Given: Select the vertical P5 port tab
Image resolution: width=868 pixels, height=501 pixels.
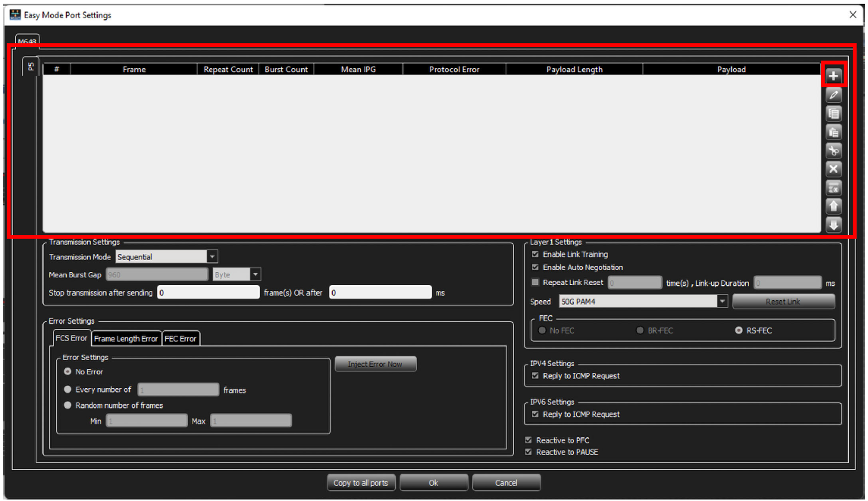Looking at the screenshot, I should coord(30,67).
